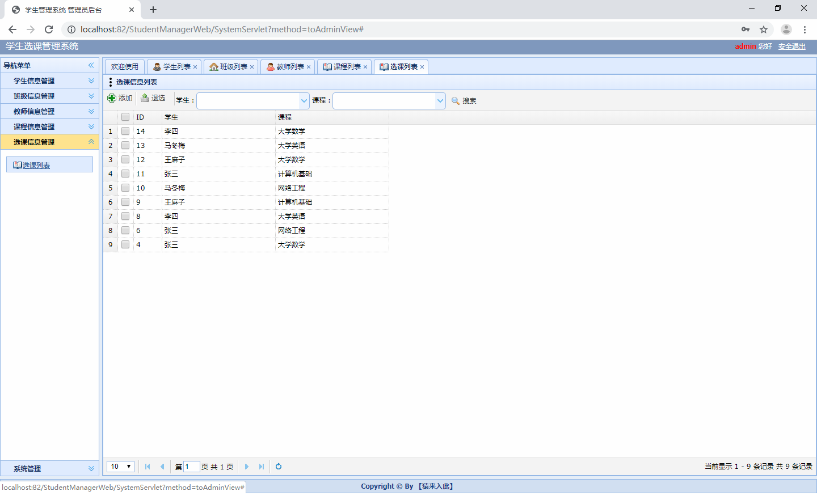
Task: Go to first page using pager arrow
Action: pos(148,467)
